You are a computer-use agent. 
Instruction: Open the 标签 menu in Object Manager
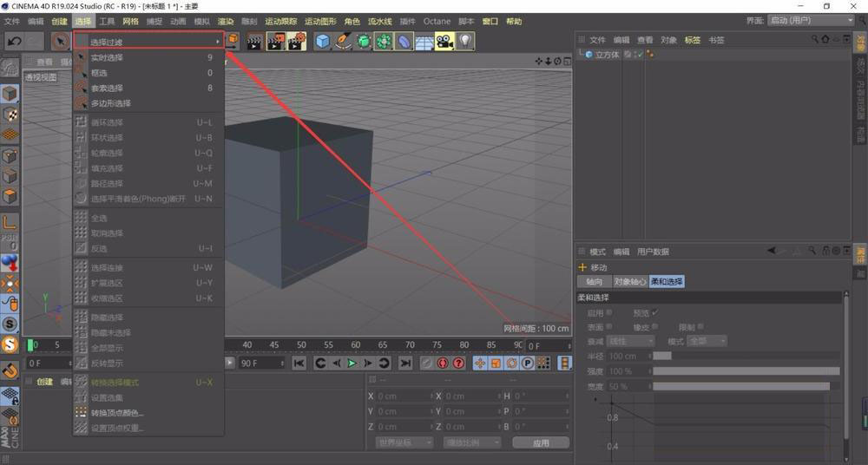pos(693,40)
